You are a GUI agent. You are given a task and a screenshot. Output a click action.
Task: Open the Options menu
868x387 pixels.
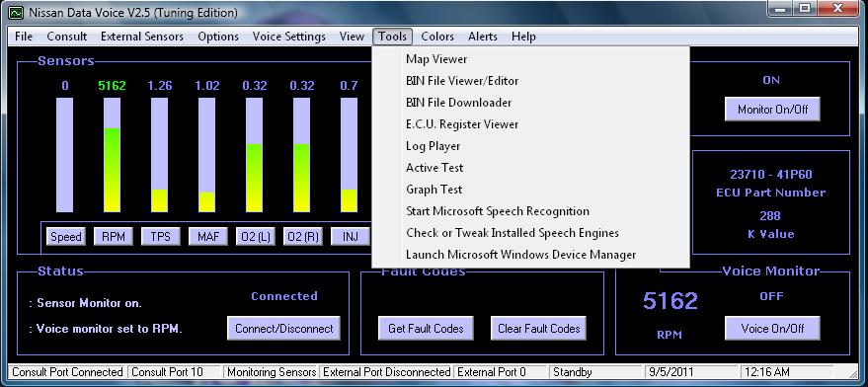click(218, 37)
